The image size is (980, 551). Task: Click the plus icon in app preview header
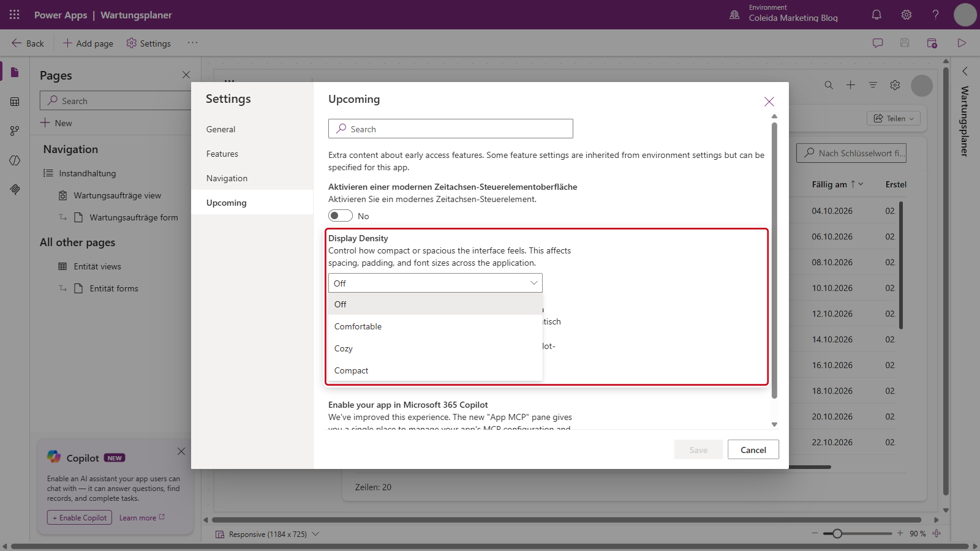pos(851,85)
